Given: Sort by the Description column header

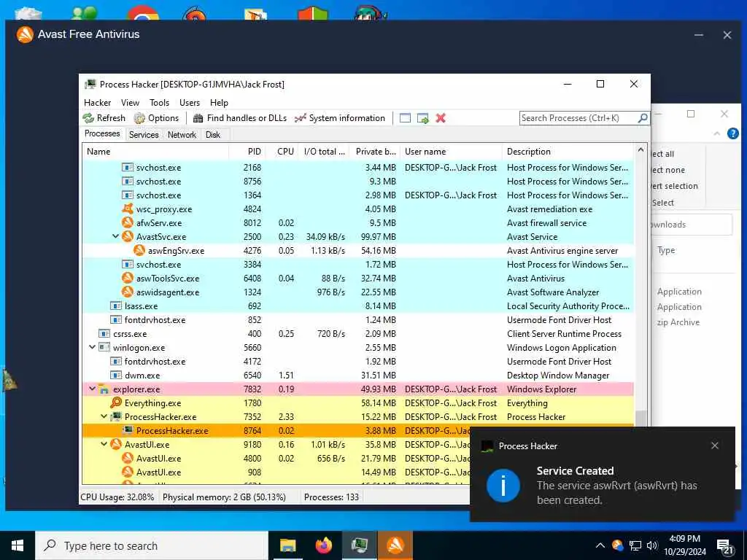Looking at the screenshot, I should 568,152.
